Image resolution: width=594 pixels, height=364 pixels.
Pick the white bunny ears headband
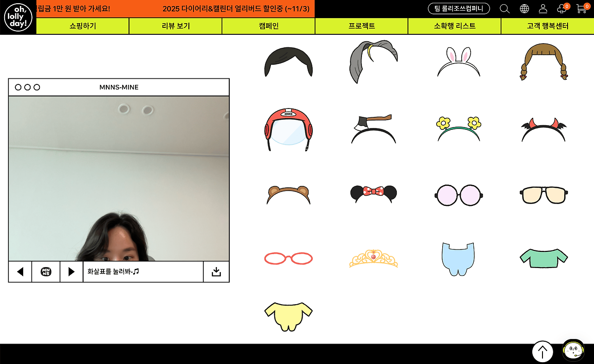458,62
